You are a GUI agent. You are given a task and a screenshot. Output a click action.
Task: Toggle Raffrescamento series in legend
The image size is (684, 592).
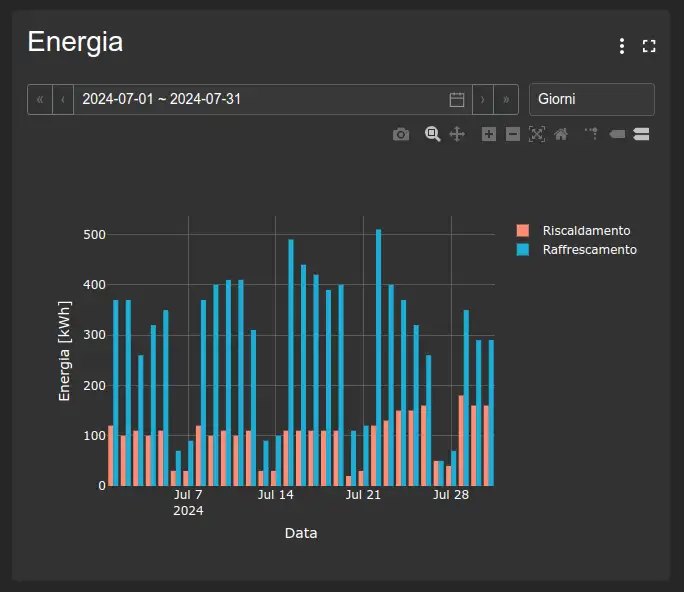click(x=589, y=250)
